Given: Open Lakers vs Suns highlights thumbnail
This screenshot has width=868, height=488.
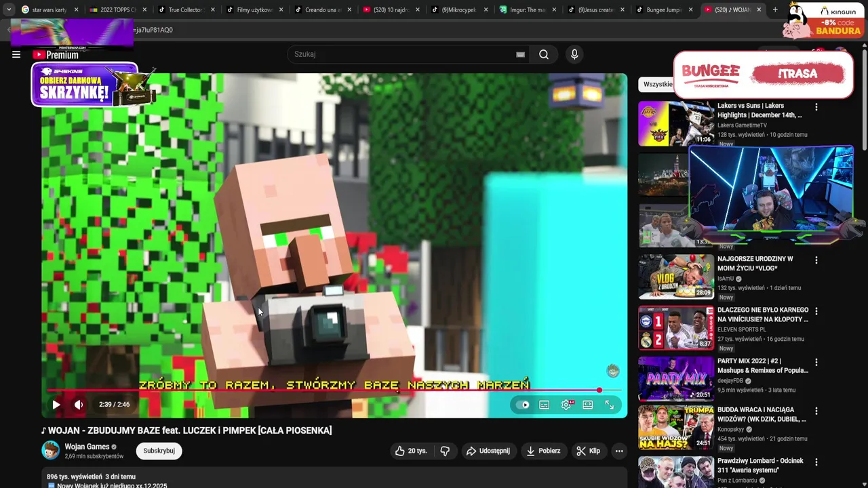Looking at the screenshot, I should tap(675, 123).
